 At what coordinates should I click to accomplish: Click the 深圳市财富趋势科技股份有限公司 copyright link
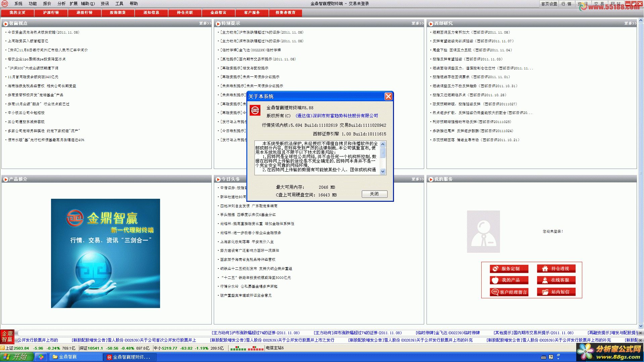337,116
